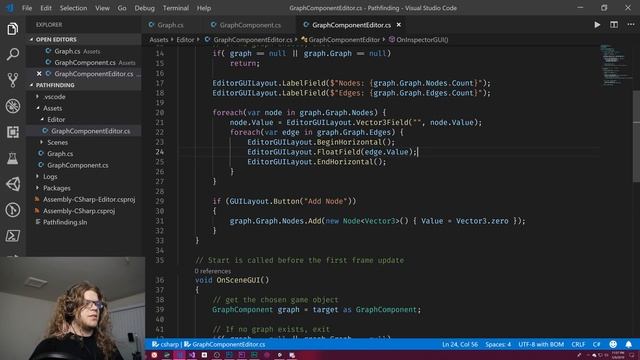Close GraphComponentEditor.cs from Open Editors list
640x360 pixels.
pos(39,74)
